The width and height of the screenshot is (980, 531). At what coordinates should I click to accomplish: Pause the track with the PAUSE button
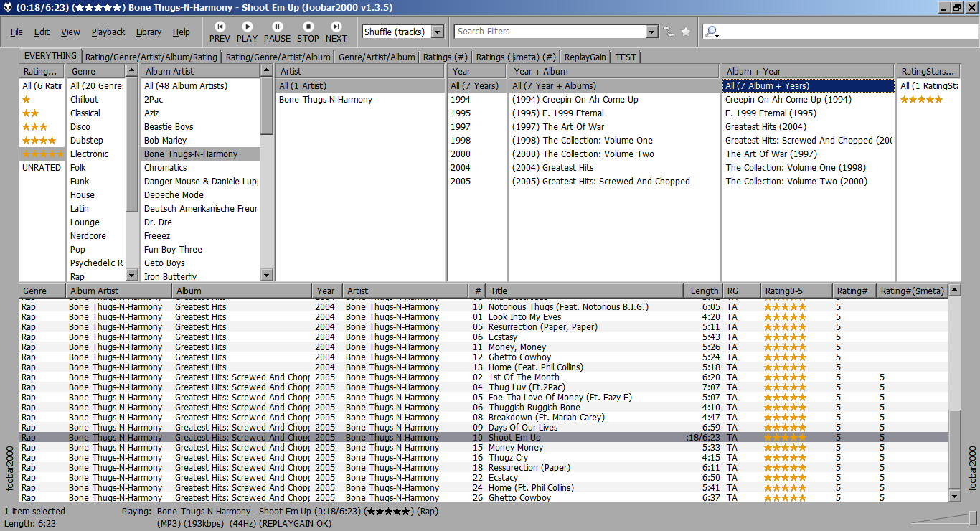click(x=278, y=32)
